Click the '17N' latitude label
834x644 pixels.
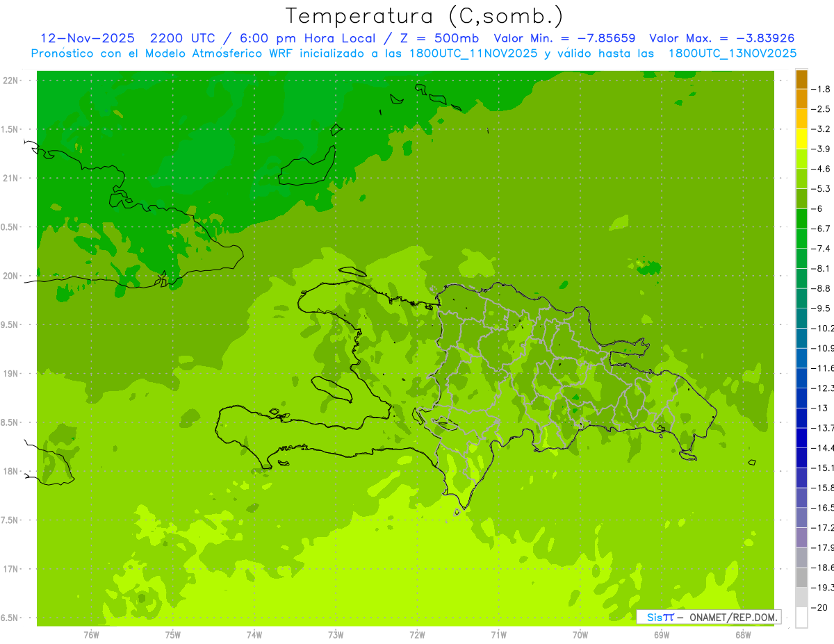coord(10,570)
